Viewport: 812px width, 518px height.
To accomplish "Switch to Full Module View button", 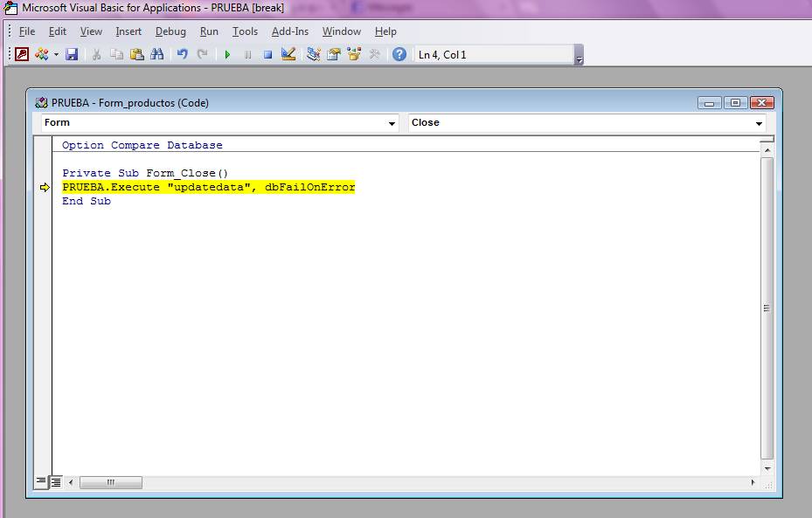I will [55, 482].
